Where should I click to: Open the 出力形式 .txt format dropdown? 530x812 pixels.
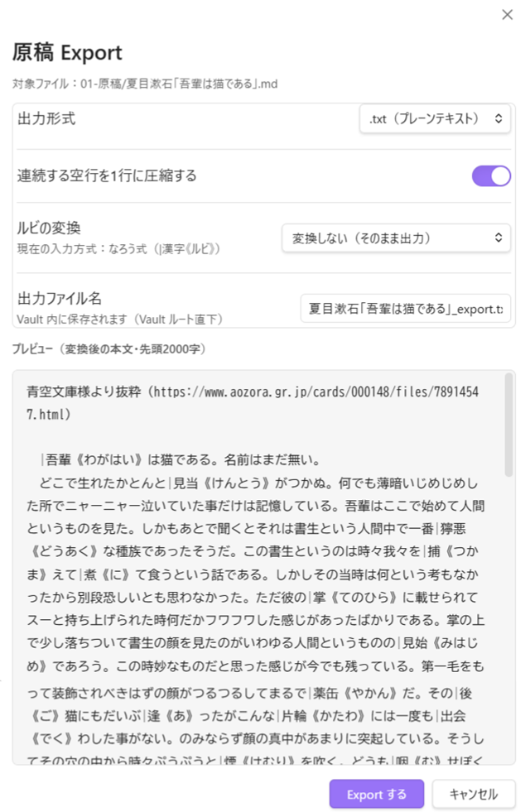click(x=435, y=118)
